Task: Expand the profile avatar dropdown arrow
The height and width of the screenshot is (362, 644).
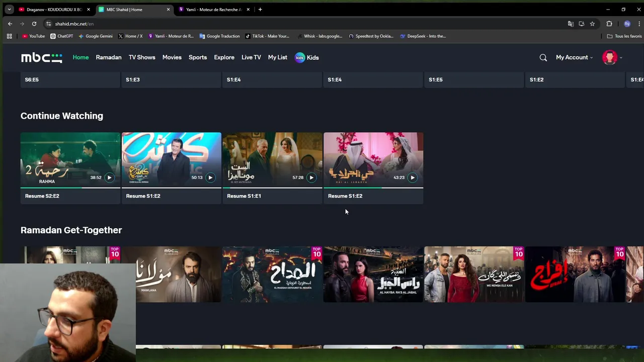Action: point(621,58)
